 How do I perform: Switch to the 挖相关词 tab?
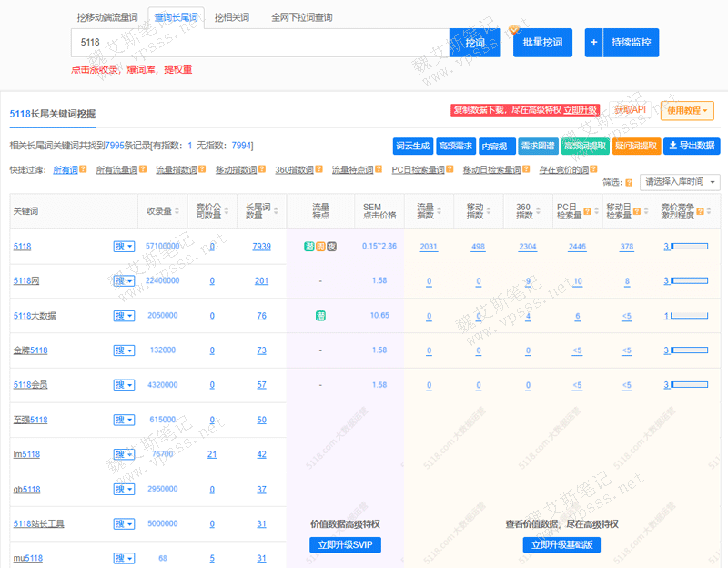[x=234, y=17]
